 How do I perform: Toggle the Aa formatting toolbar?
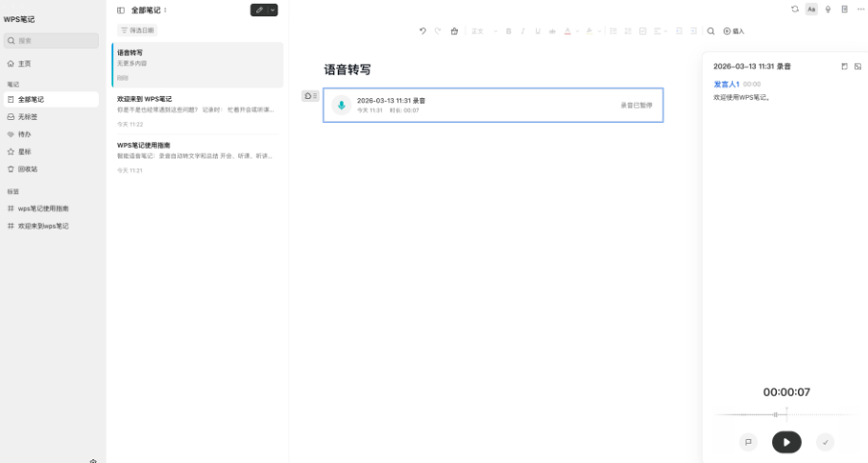(811, 9)
